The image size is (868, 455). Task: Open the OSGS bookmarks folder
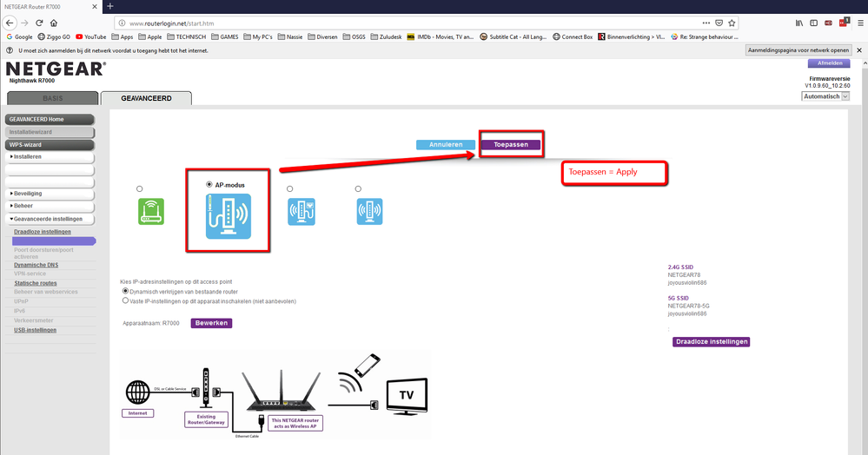coord(354,37)
